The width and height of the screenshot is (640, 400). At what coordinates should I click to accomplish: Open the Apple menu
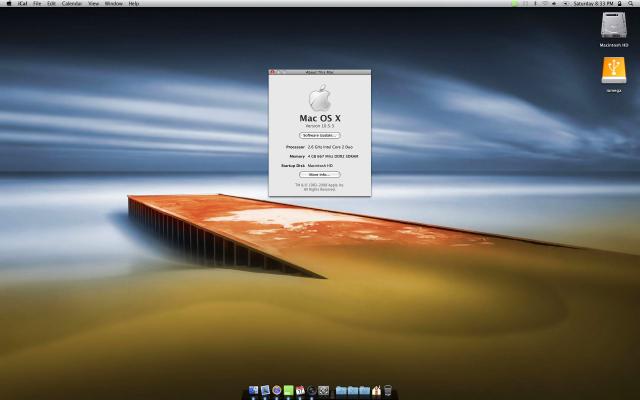(9, 3)
